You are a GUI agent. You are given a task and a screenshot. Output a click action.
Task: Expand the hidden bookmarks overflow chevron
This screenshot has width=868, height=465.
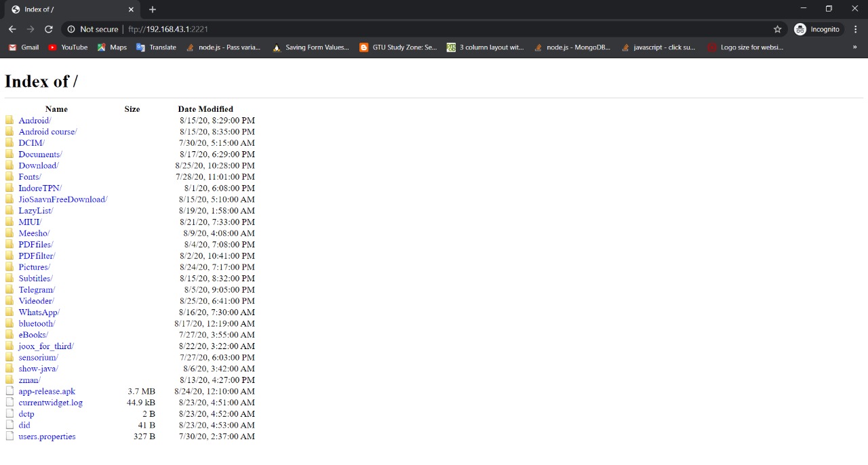pos(854,47)
